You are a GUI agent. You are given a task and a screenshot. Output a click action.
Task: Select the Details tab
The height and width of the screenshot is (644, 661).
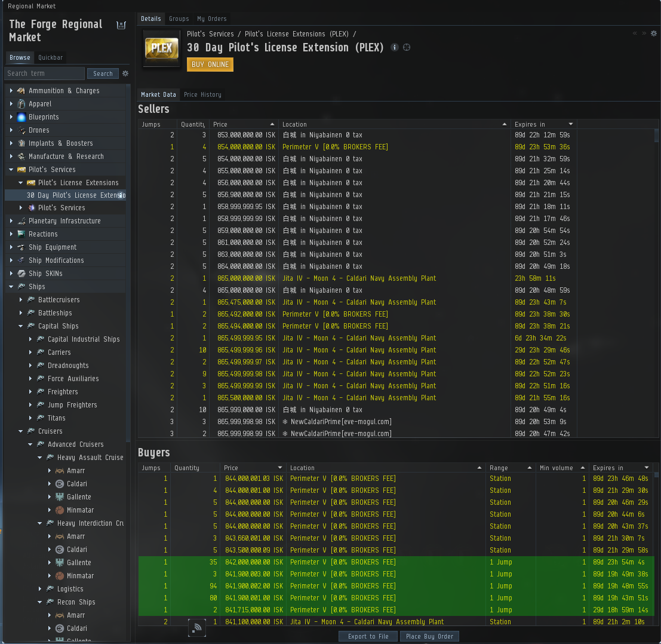point(151,19)
